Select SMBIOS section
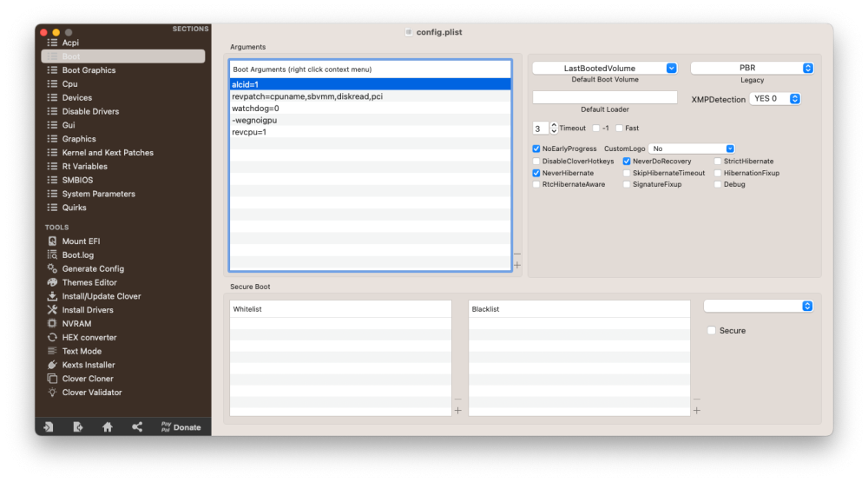868x482 pixels. [x=77, y=180]
